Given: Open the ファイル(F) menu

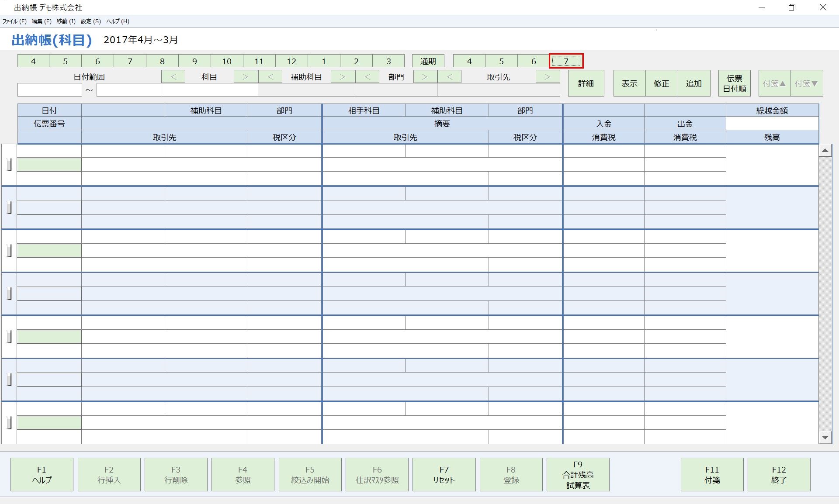Looking at the screenshot, I should tap(14, 21).
